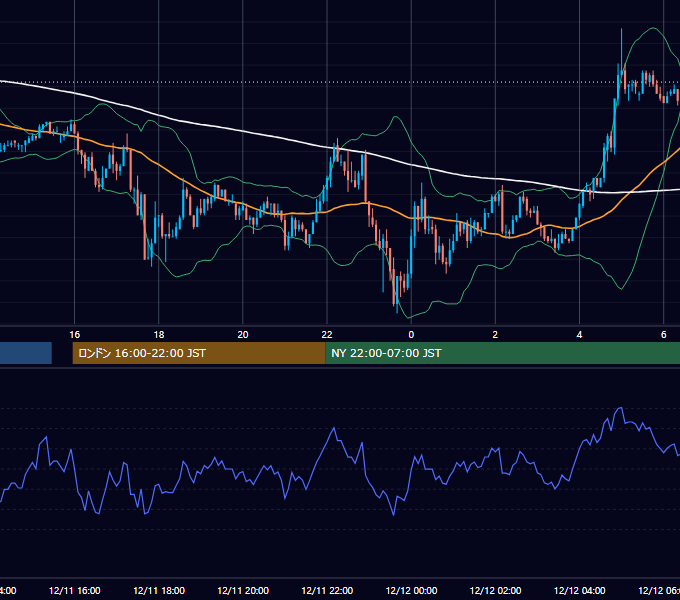This screenshot has height=600, width=680.
Task: Click the 12/11 18:00 date label
Action: point(159,590)
